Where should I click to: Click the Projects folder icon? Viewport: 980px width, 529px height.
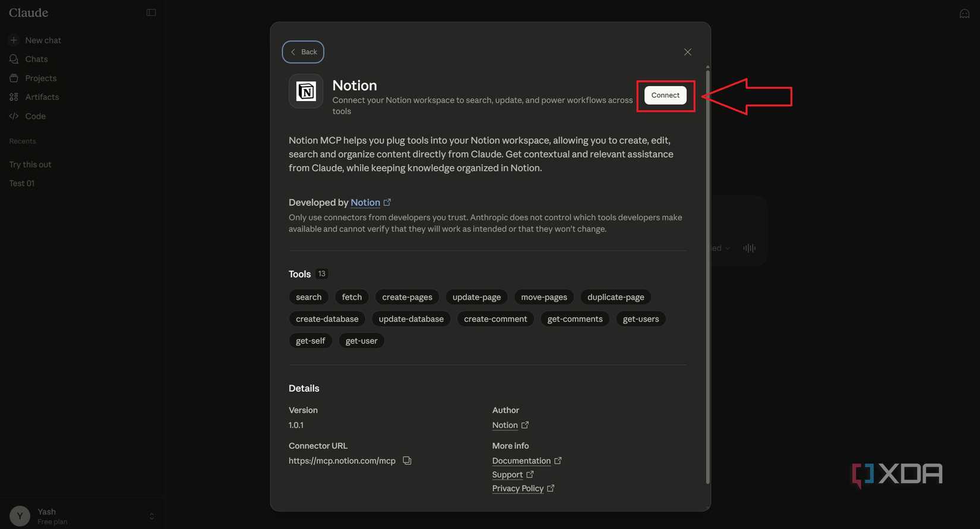point(14,78)
